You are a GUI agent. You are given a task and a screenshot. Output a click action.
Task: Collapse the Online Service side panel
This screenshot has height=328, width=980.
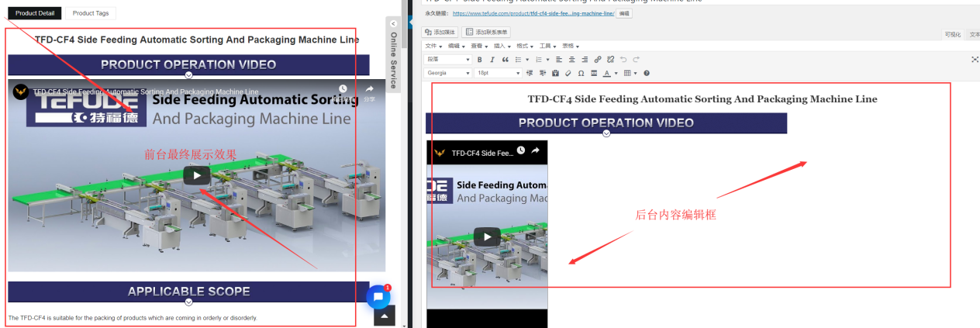tap(393, 24)
